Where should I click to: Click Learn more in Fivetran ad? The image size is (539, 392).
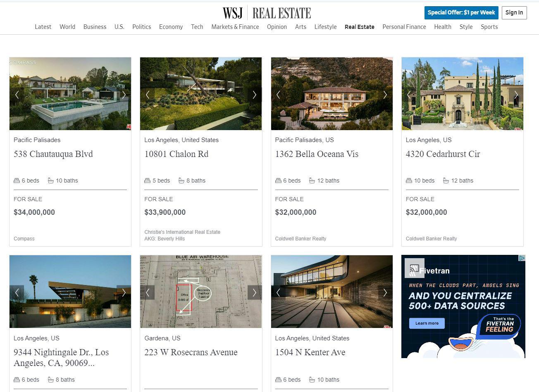click(x=427, y=323)
